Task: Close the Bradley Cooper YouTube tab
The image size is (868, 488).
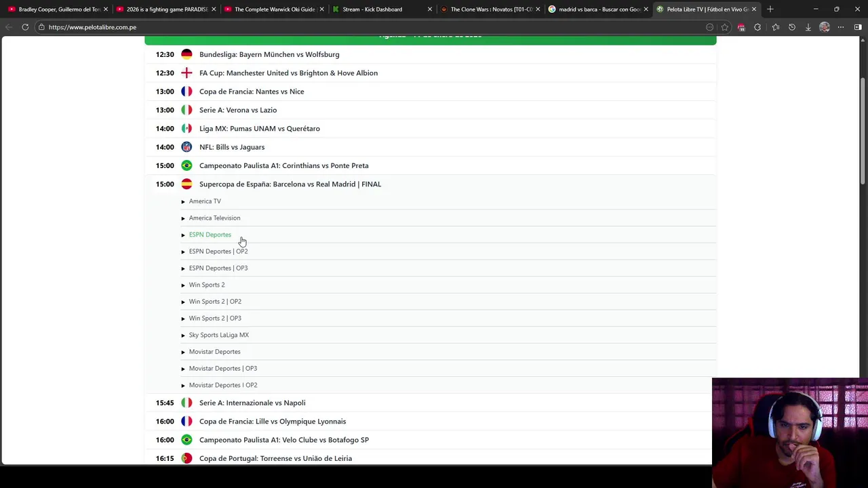Action: 106,9
